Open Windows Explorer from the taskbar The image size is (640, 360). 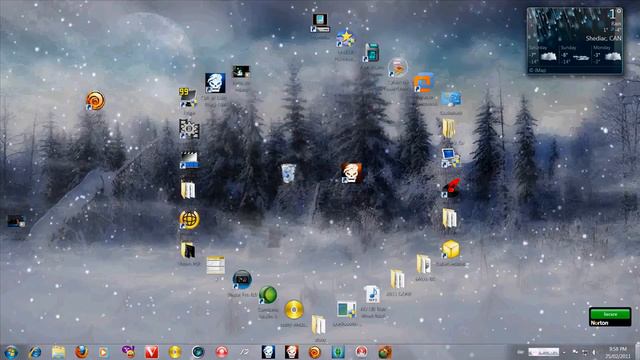coord(58,352)
